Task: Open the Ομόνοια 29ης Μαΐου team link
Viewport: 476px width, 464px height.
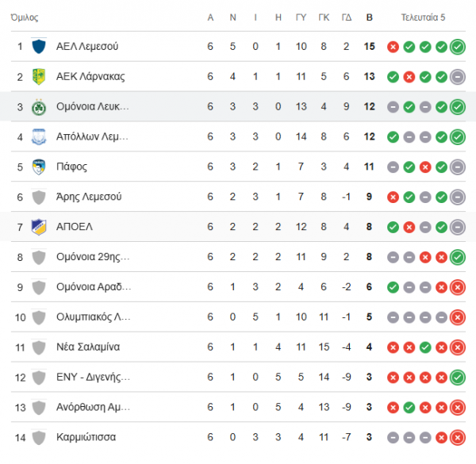Action: [93, 257]
